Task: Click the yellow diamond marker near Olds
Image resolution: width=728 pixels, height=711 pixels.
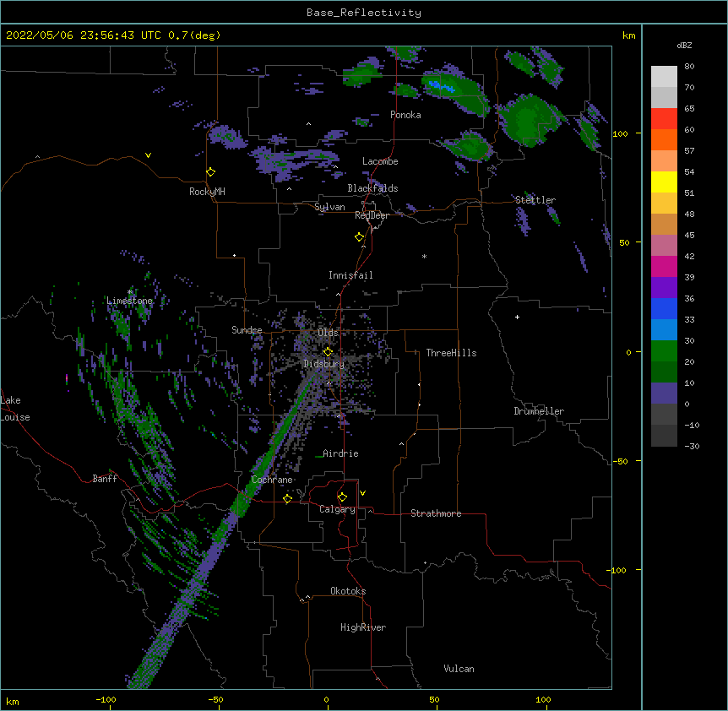Action: [x=328, y=351]
